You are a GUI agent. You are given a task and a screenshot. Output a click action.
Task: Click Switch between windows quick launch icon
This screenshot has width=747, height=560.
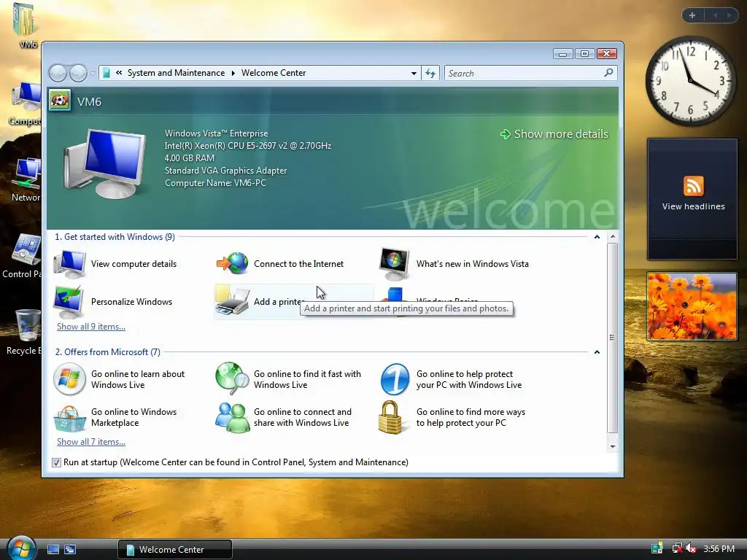pyautogui.click(x=70, y=550)
